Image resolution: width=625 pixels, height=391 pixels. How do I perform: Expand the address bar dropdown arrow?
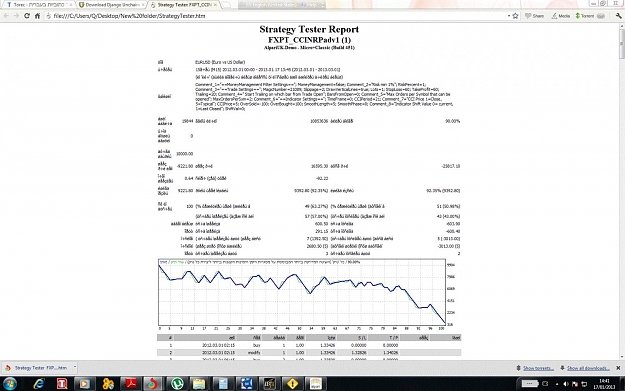pyautogui.click(x=509, y=16)
